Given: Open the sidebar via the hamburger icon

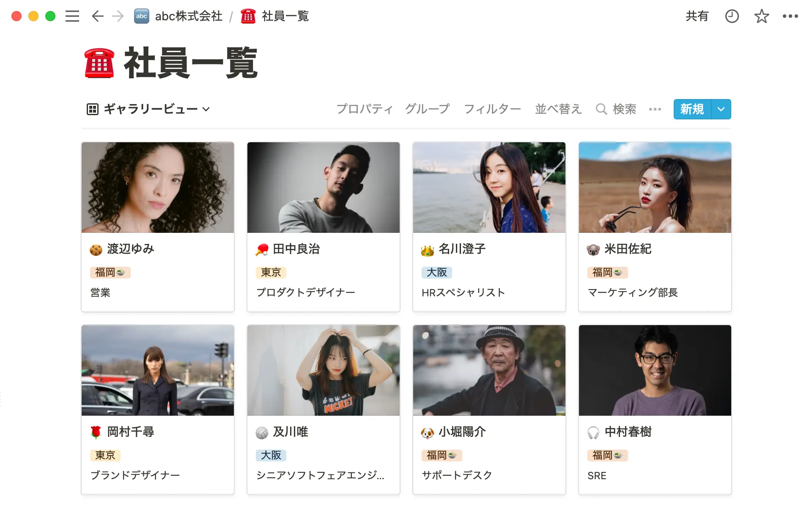Looking at the screenshot, I should pyautogui.click(x=72, y=16).
